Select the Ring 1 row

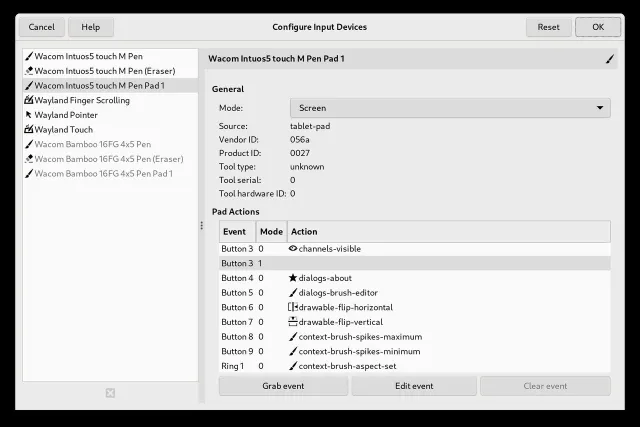point(415,366)
